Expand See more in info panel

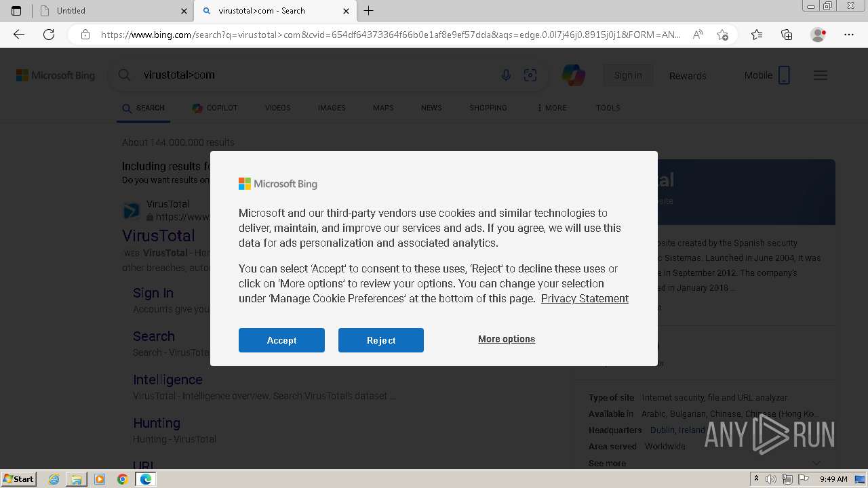coord(608,463)
